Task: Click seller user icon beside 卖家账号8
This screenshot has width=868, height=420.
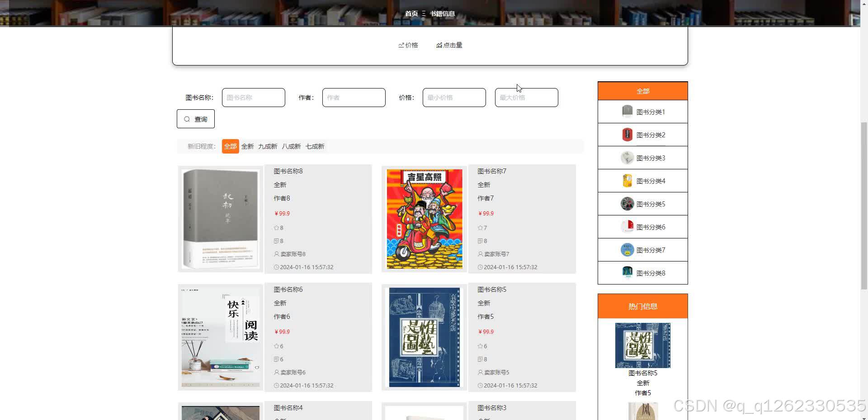Action: 277,254
